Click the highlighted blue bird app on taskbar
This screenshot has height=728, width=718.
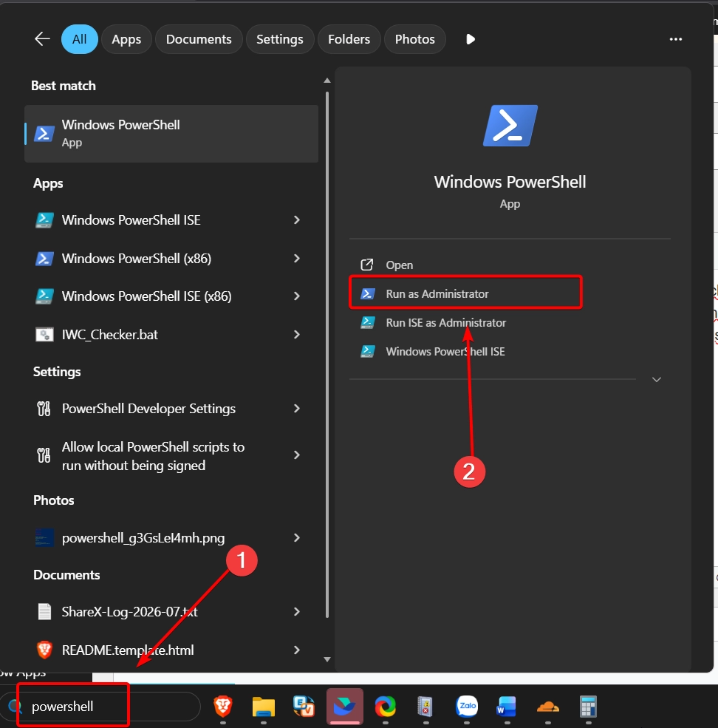[x=345, y=707]
